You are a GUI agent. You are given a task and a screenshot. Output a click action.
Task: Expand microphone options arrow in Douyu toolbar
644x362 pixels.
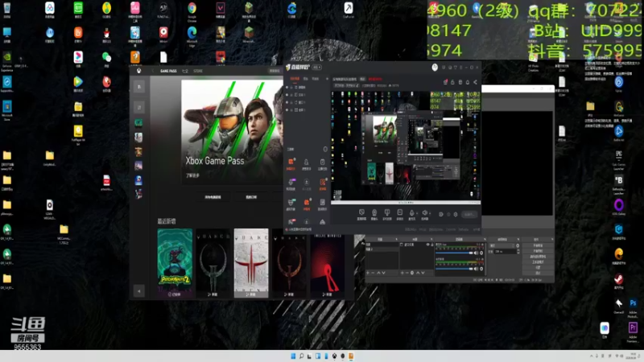(x=417, y=213)
